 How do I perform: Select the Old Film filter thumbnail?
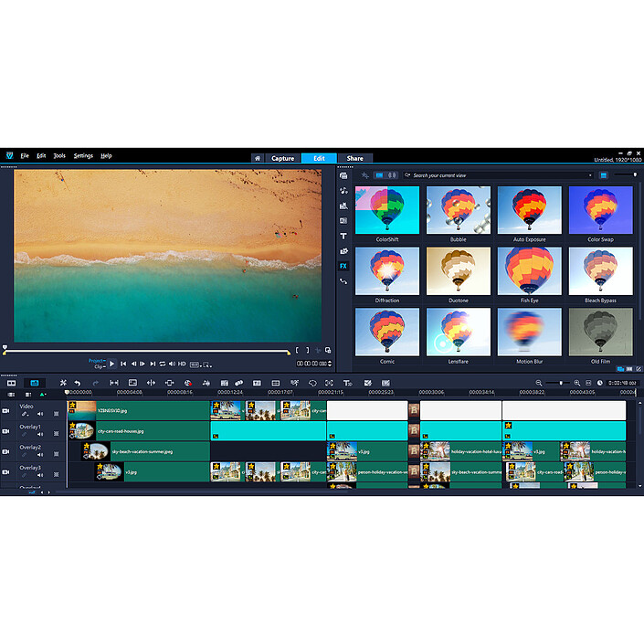[600, 332]
